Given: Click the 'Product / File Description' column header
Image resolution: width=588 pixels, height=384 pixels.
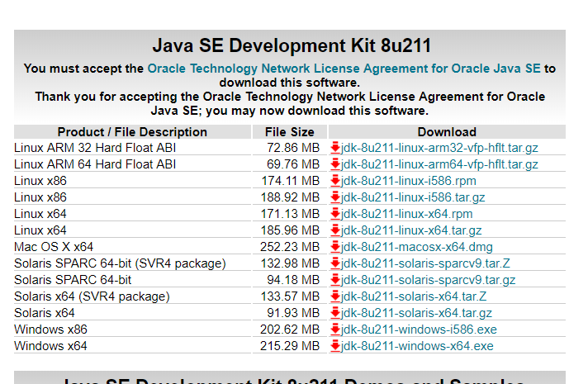Looking at the screenshot, I should tap(132, 132).
